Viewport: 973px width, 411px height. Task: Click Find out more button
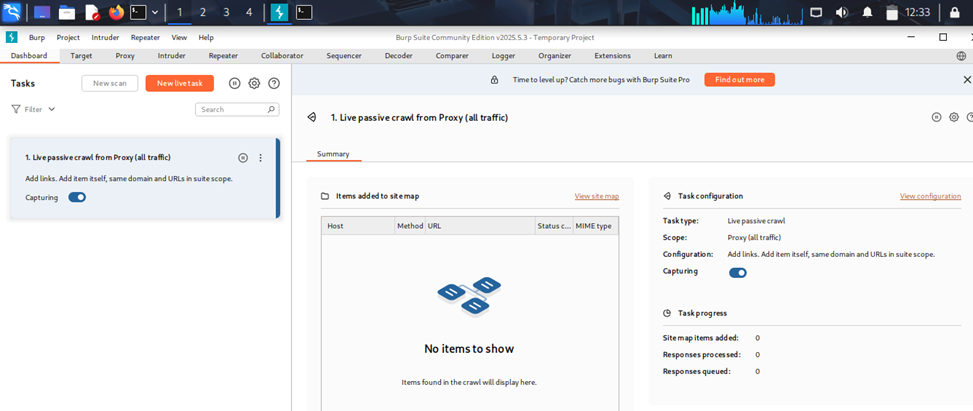[740, 79]
